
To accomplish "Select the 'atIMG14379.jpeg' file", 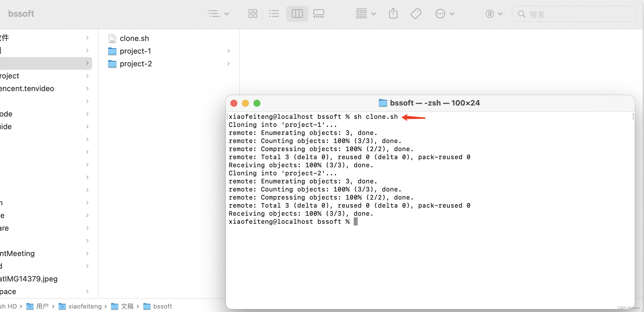I will [46, 279].
